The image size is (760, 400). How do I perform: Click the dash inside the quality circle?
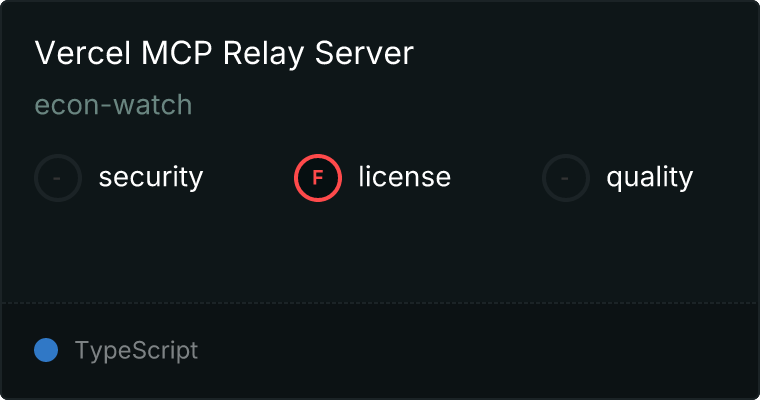point(565,178)
